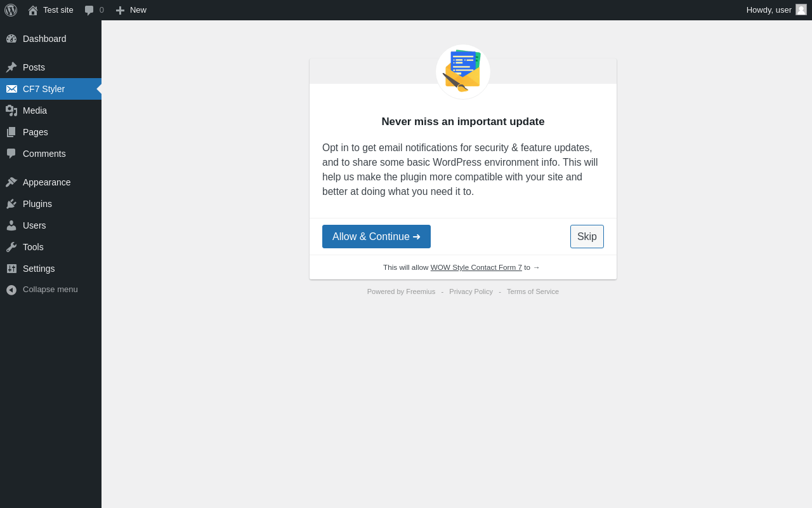Open the comments bubble in admin bar
The image size is (812, 508).
(89, 10)
